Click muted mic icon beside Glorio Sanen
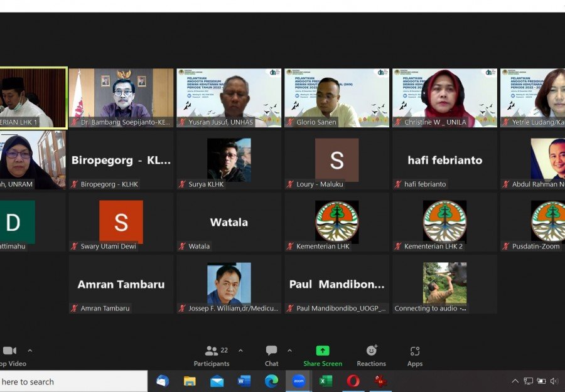 point(290,122)
